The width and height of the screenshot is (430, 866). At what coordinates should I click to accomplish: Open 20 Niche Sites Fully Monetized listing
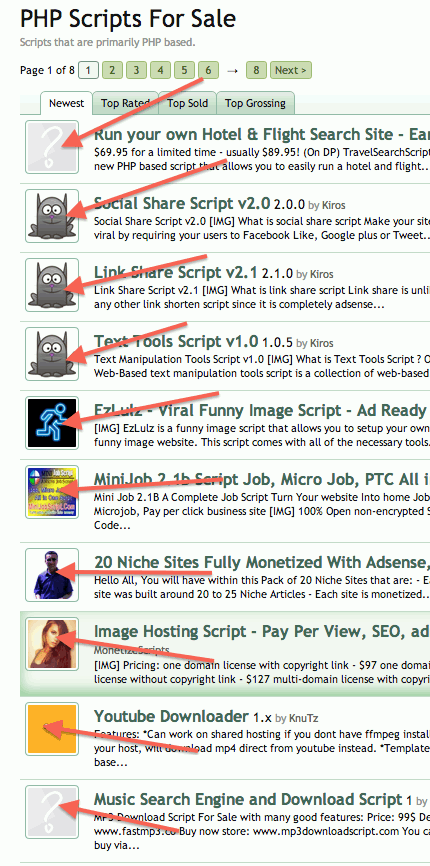coord(262,562)
